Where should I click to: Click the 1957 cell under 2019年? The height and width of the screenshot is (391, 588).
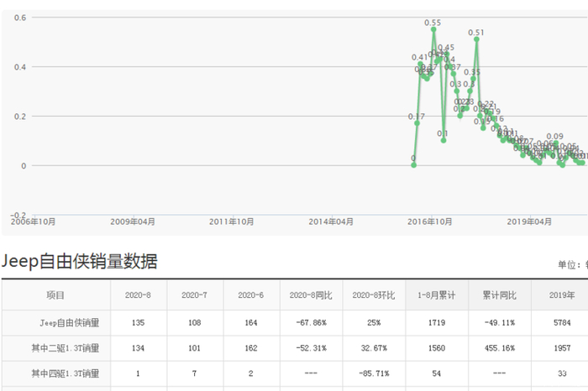(562, 348)
